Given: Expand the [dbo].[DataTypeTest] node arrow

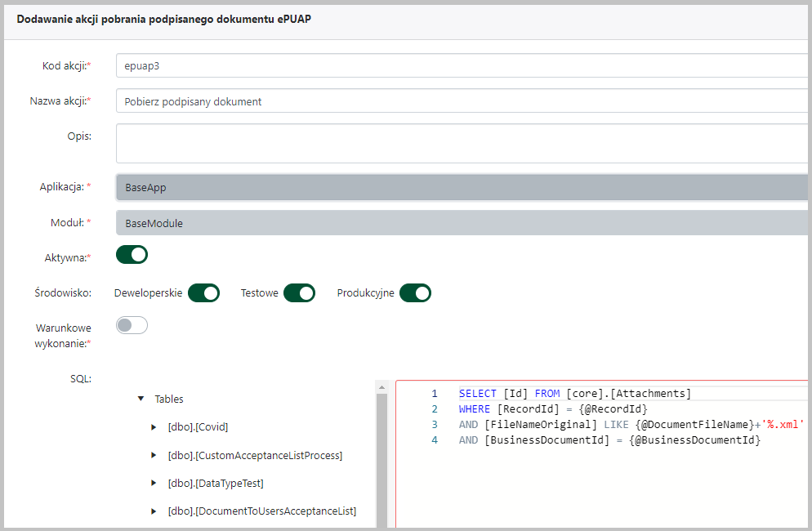Looking at the screenshot, I should pos(154,484).
